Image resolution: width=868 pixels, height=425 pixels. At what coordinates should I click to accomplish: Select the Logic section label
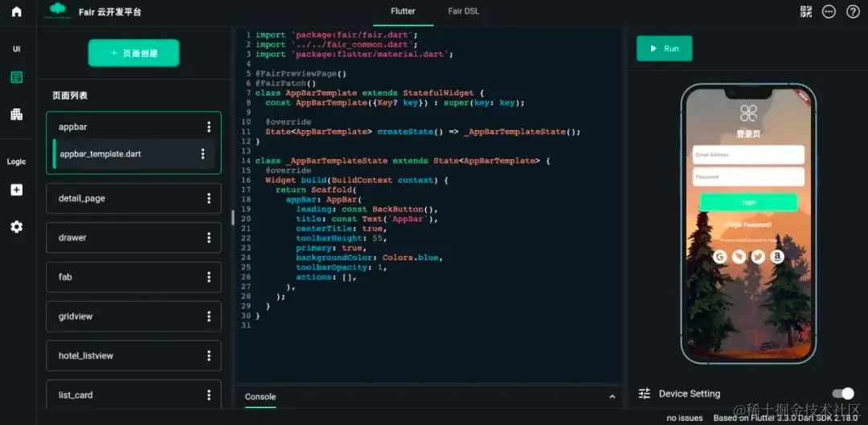pyautogui.click(x=17, y=161)
